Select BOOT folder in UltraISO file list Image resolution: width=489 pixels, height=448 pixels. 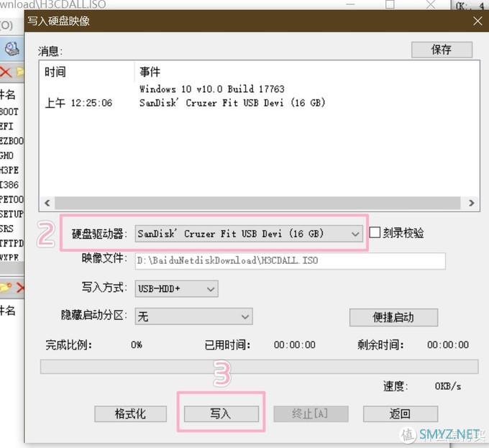(9, 111)
